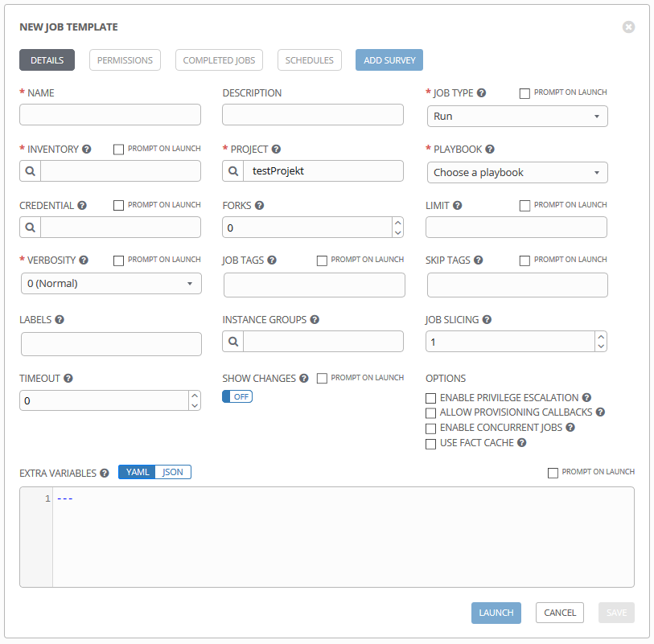654x644 pixels.
Task: Select YAML format for extra variables
Action: tap(138, 472)
